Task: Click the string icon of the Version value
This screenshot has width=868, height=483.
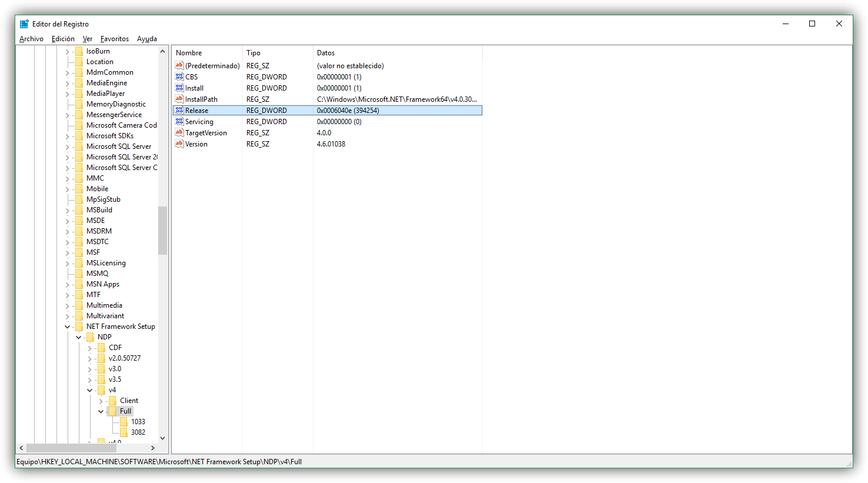Action: coord(179,144)
